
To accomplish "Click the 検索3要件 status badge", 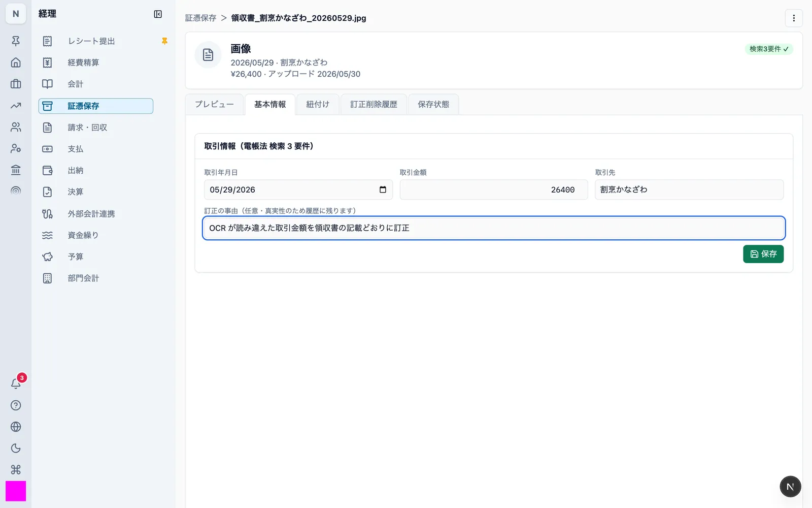I will click(x=769, y=49).
